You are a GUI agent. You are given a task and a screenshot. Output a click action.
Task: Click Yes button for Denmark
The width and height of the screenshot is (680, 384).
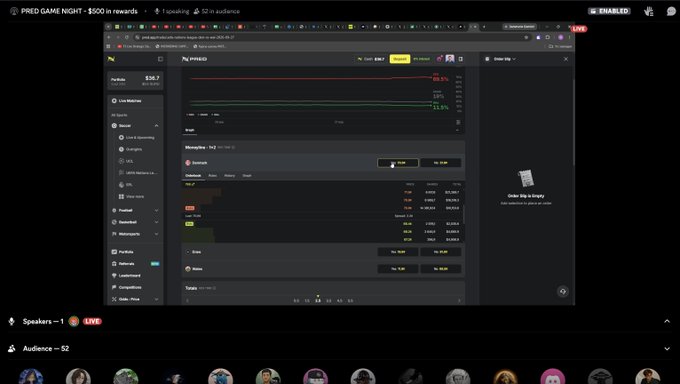click(398, 163)
